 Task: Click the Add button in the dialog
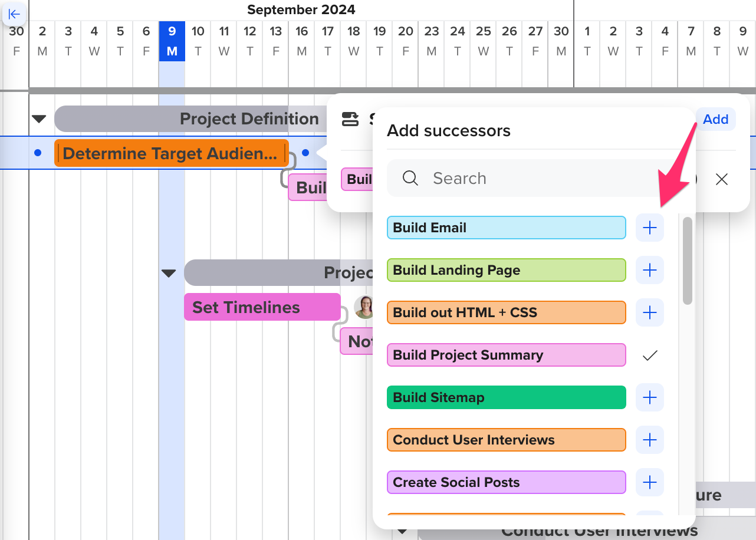[715, 119]
